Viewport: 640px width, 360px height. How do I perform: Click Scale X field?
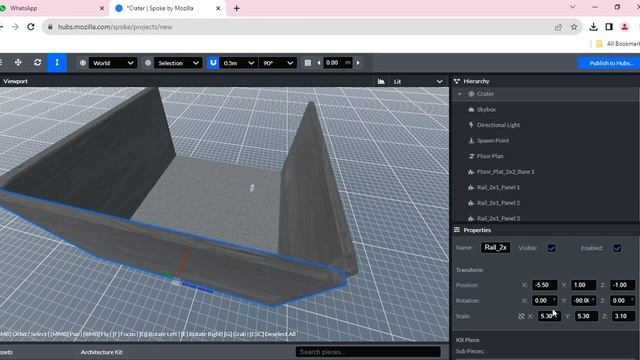tap(549, 316)
